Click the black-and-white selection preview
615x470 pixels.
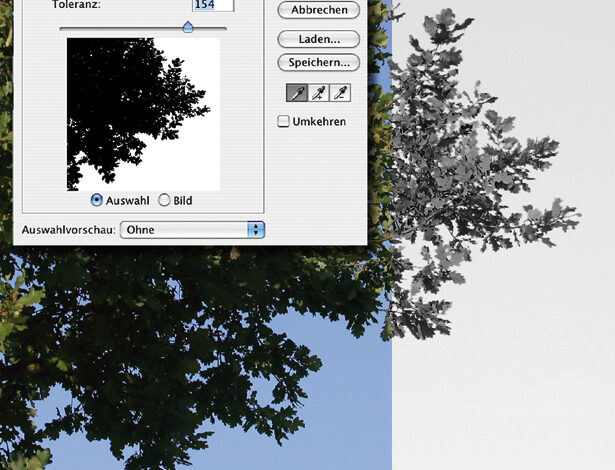coord(144,115)
